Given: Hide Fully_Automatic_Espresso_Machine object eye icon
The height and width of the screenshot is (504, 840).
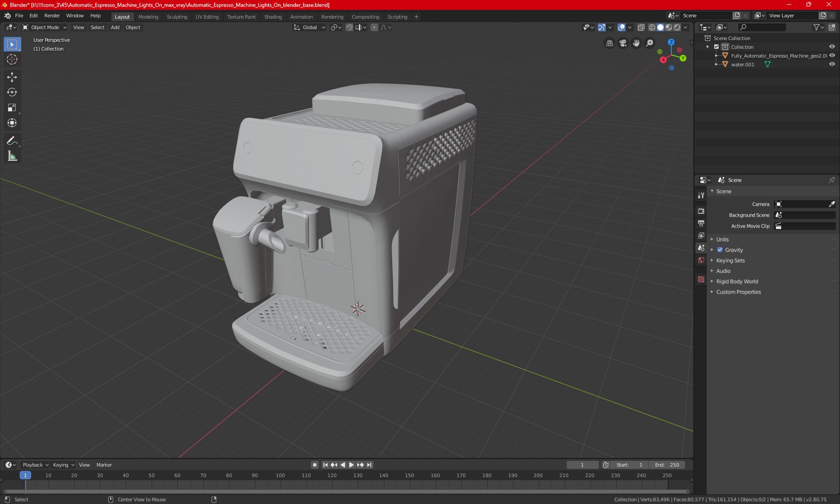Looking at the screenshot, I should point(832,56).
